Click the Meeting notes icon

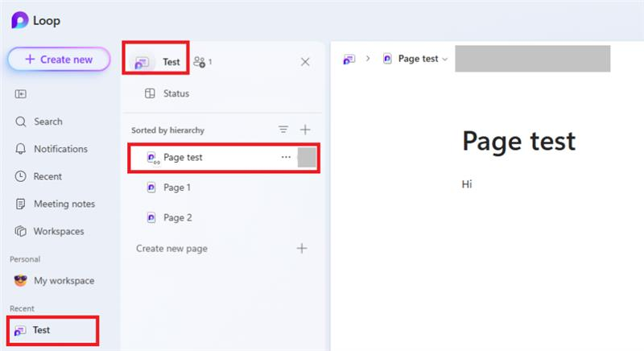21,204
